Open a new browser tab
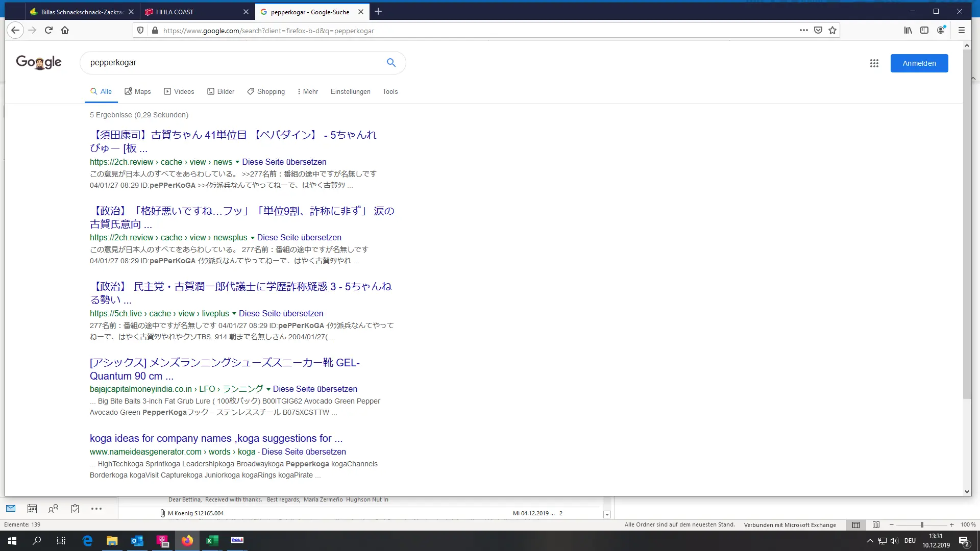 click(378, 11)
